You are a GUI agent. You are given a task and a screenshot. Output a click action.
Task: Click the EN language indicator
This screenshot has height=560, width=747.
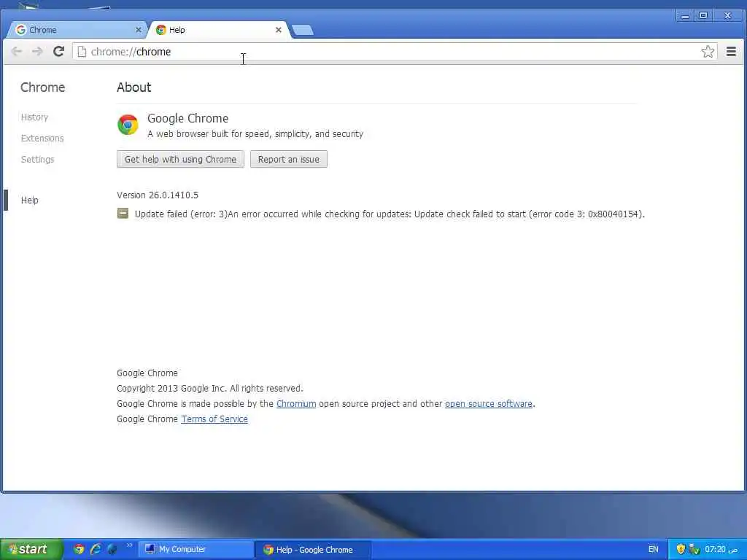[x=653, y=550]
